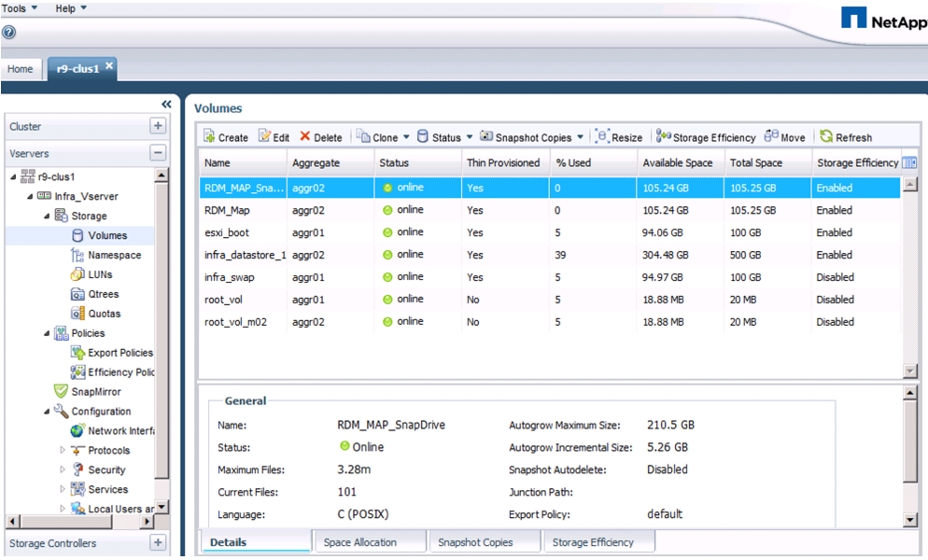Expand the Cluster section plus button
This screenshot has width=928, height=560.
point(158,125)
